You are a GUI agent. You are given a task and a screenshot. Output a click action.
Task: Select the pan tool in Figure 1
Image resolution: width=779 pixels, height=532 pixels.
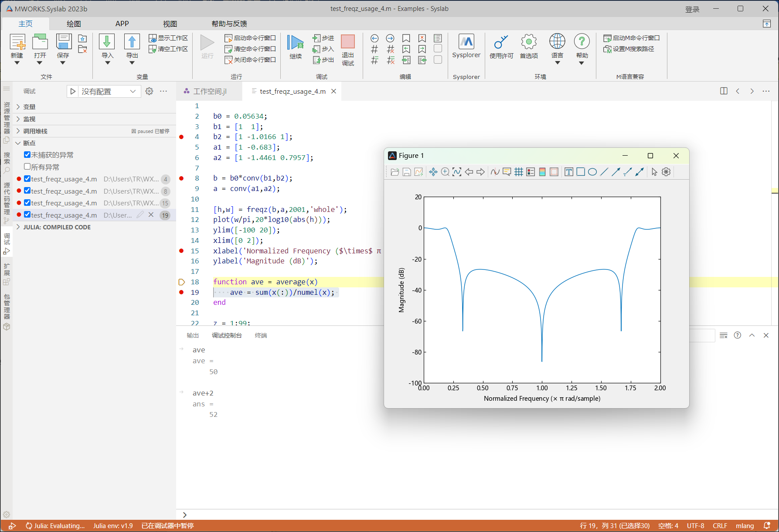pyautogui.click(x=433, y=172)
